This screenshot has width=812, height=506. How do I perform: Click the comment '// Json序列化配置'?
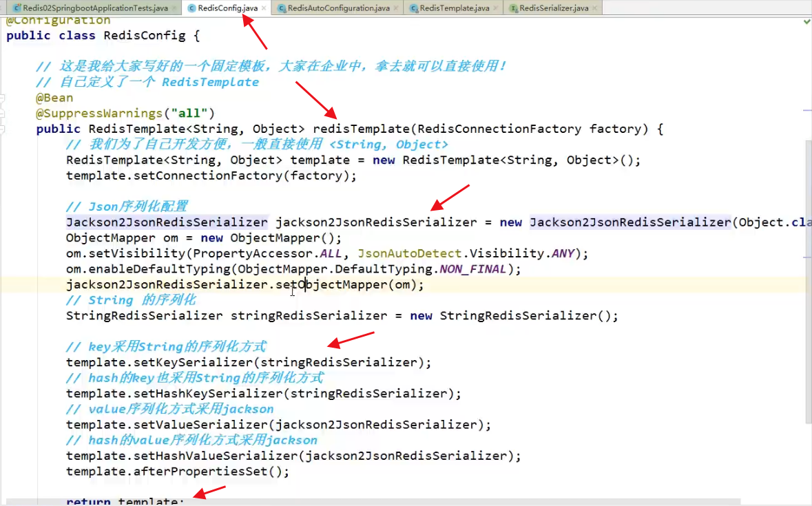[127, 207]
